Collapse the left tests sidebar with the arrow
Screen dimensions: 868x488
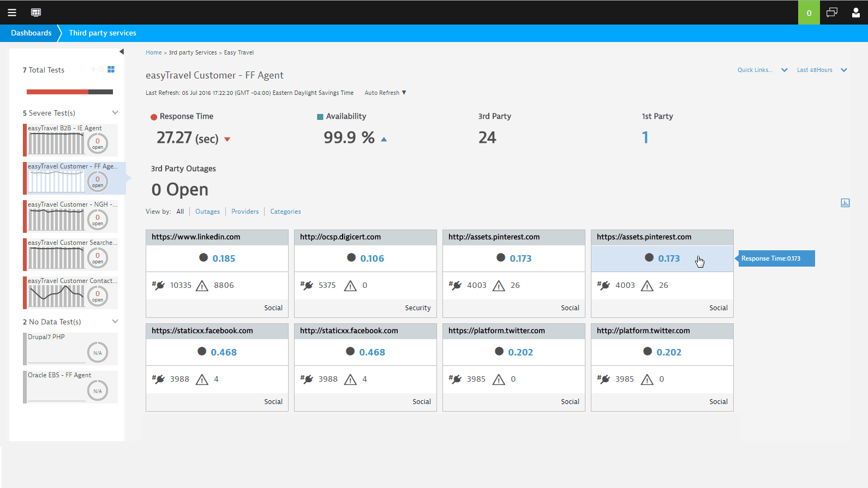(x=122, y=52)
